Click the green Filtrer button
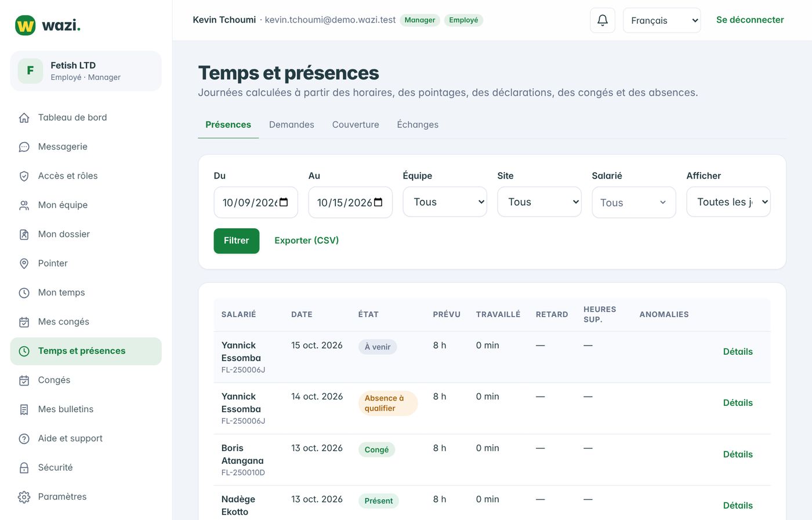This screenshot has height=520, width=812. [237, 241]
